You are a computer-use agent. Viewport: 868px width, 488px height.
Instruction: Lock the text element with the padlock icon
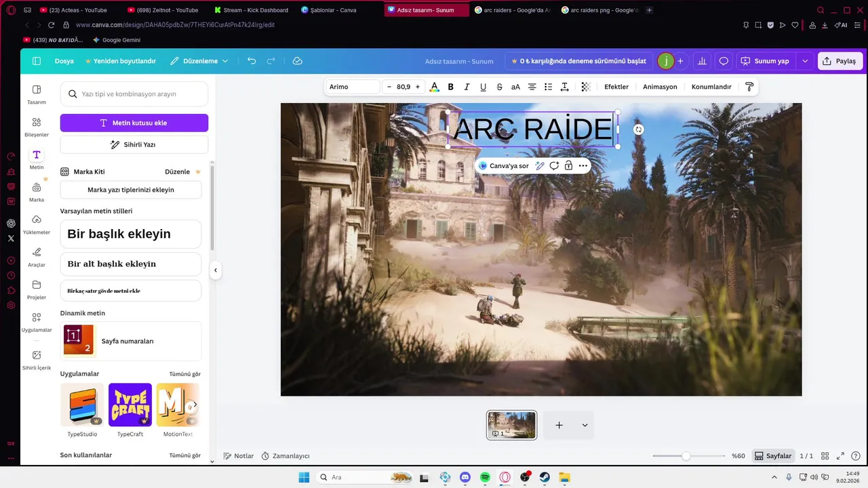click(x=568, y=165)
